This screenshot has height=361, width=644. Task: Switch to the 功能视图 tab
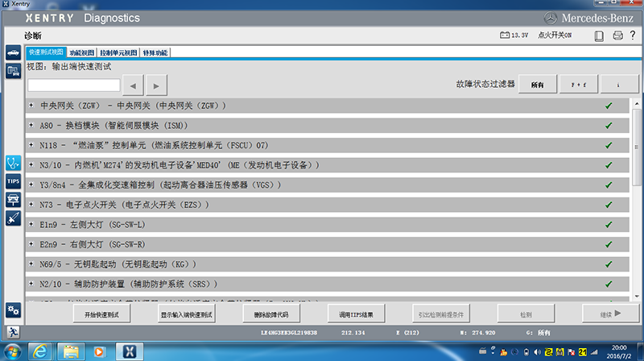click(x=82, y=52)
